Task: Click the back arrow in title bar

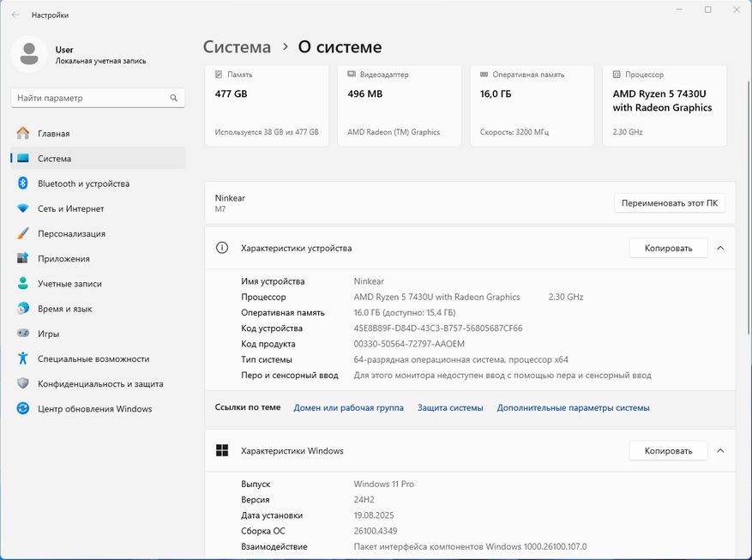Action: click(x=15, y=15)
